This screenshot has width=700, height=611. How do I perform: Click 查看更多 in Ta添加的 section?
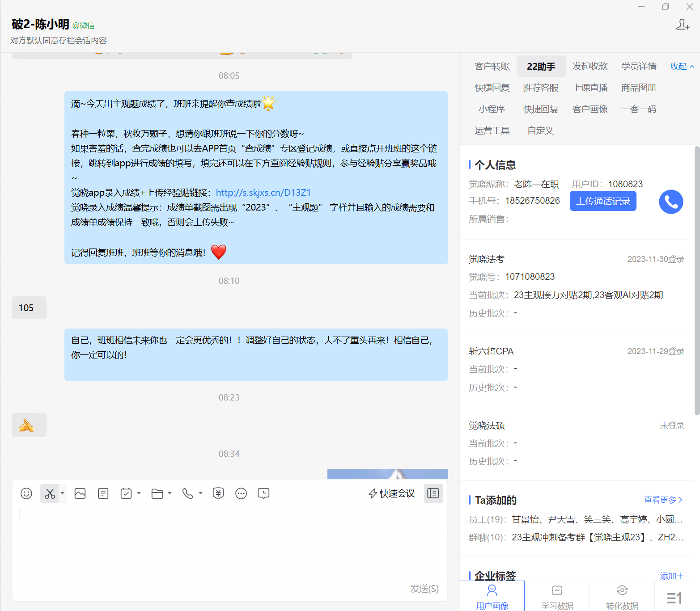[663, 500]
